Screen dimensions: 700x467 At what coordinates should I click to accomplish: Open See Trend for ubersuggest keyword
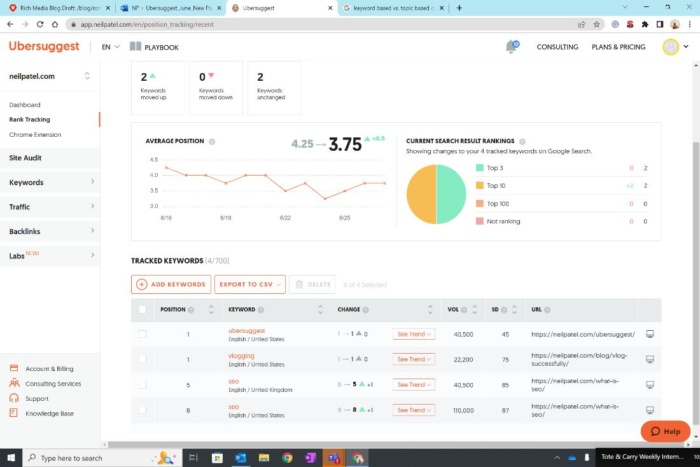point(414,334)
